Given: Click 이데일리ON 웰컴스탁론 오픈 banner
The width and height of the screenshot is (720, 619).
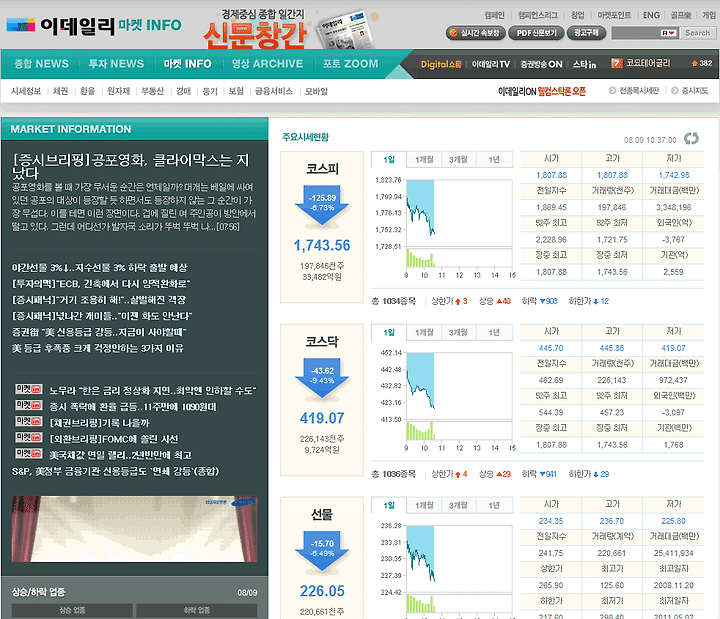Looking at the screenshot, I should (x=542, y=91).
